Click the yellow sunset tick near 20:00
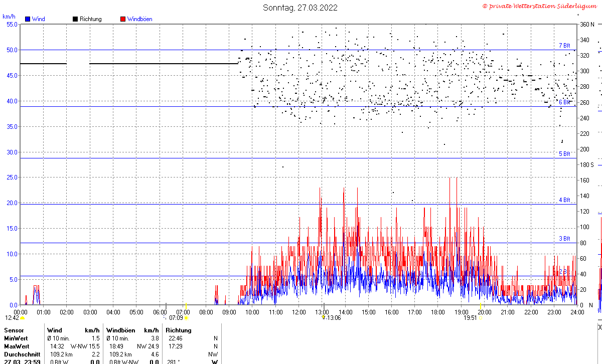Image resolution: width=602 pixels, height=364 pixels. pyautogui.click(x=481, y=305)
